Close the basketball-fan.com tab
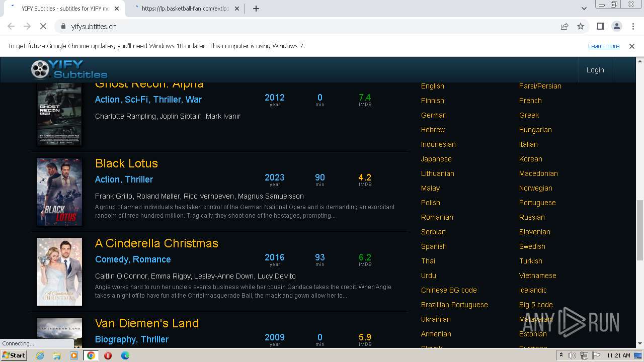The height and width of the screenshot is (362, 644). 237,9
